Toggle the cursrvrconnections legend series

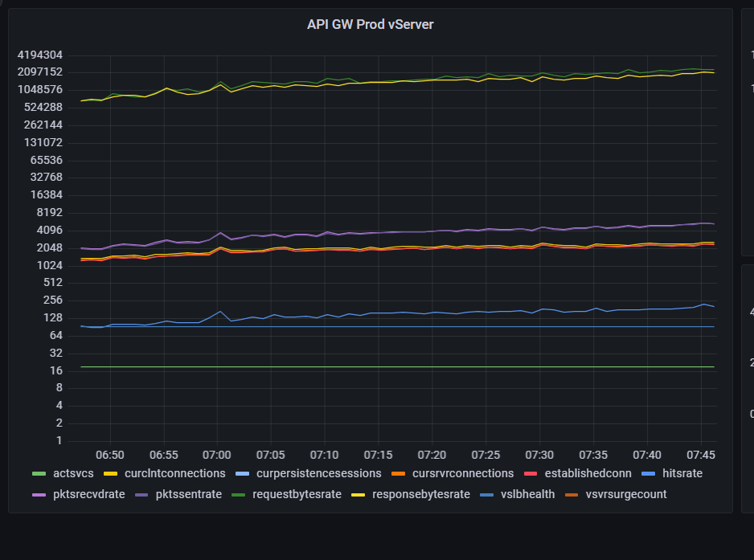tap(463, 473)
